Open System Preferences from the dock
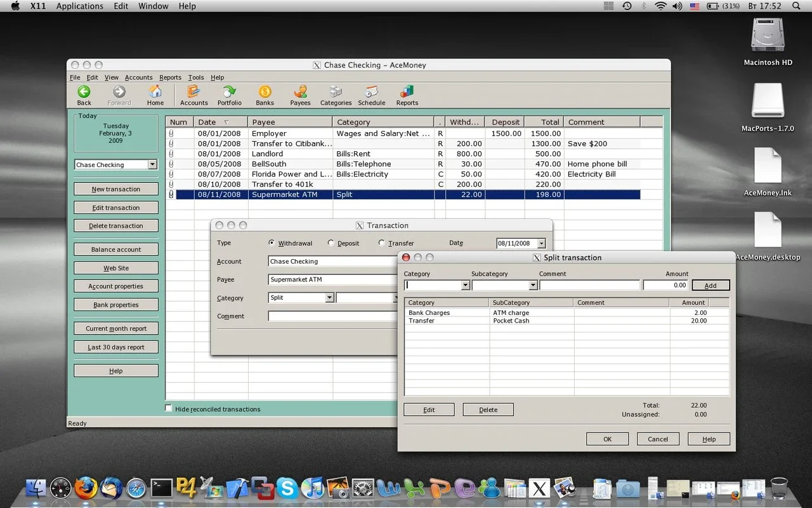Image resolution: width=812 pixels, height=508 pixels. click(363, 488)
